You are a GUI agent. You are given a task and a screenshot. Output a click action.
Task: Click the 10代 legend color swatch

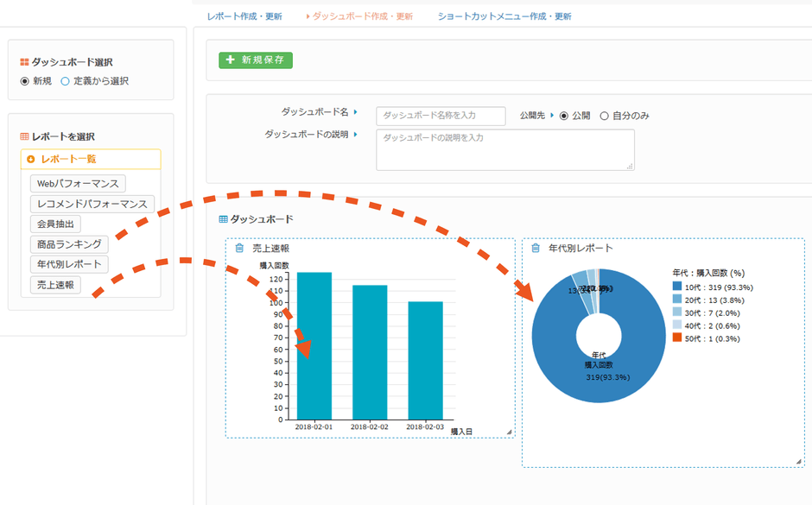pyautogui.click(x=677, y=287)
